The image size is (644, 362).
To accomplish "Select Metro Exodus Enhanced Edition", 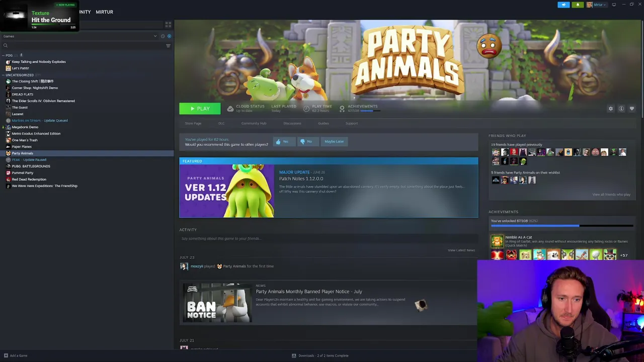I will click(x=36, y=134).
